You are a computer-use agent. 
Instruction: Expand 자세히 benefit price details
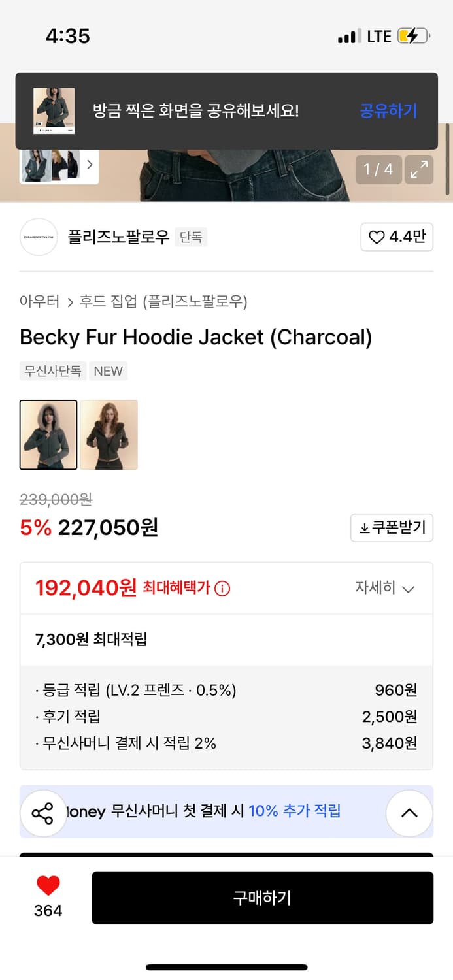click(384, 588)
